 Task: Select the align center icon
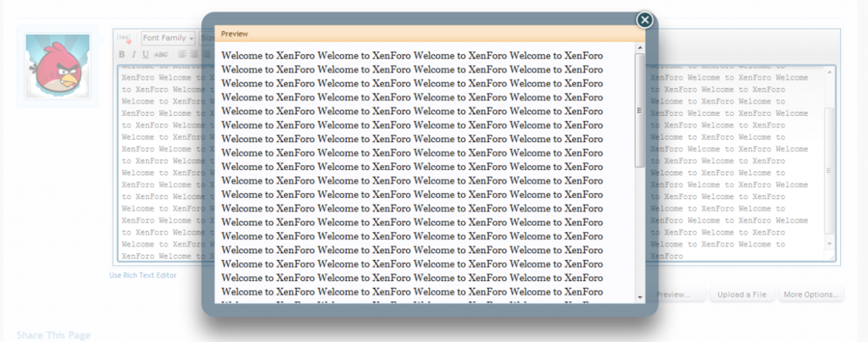(x=193, y=54)
